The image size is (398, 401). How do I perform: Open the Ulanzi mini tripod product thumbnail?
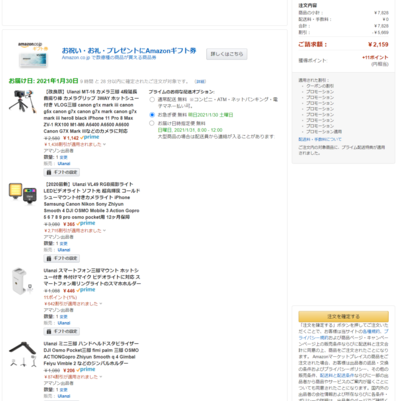click(x=23, y=354)
